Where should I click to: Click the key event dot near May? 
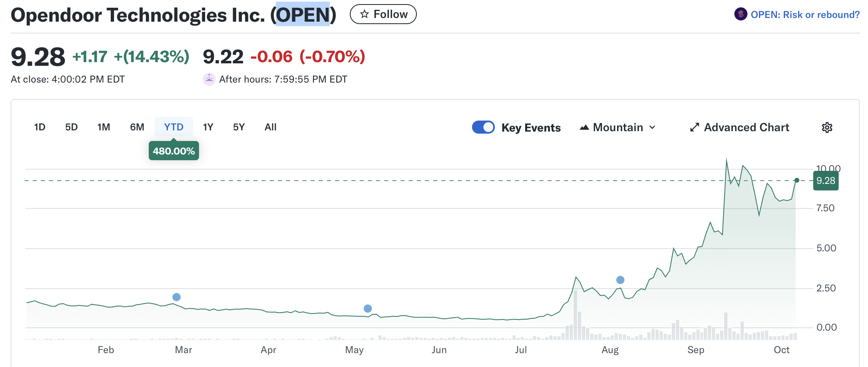pos(368,309)
